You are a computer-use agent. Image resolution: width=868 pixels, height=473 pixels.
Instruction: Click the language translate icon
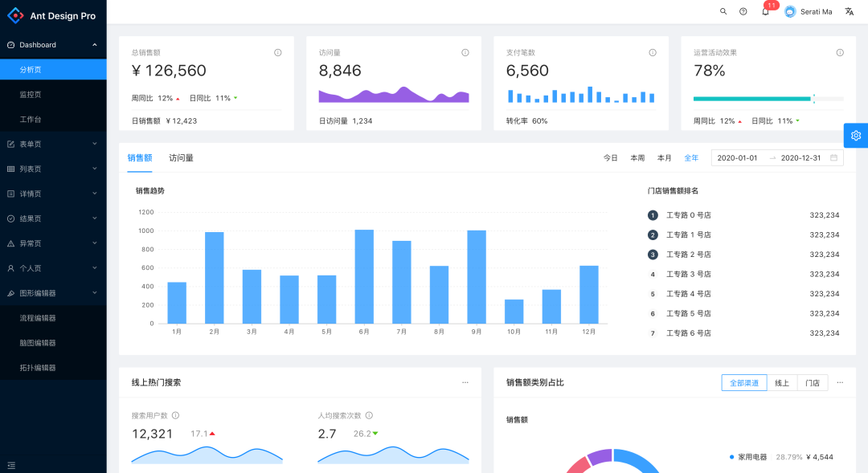point(850,12)
